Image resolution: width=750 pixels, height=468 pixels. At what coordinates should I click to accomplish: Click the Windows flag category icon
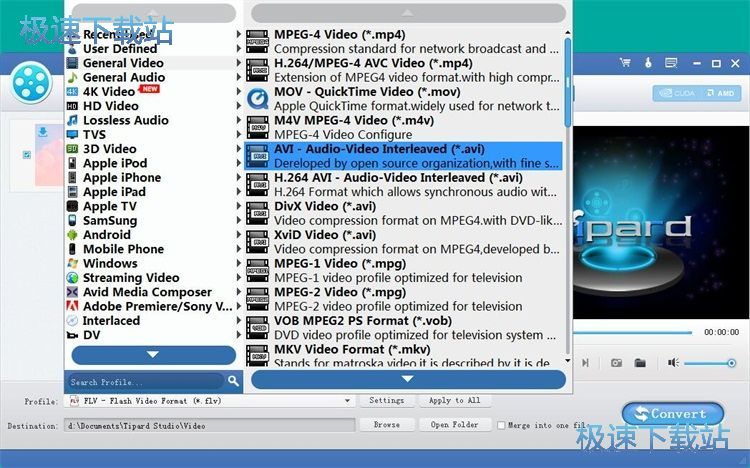point(72,263)
